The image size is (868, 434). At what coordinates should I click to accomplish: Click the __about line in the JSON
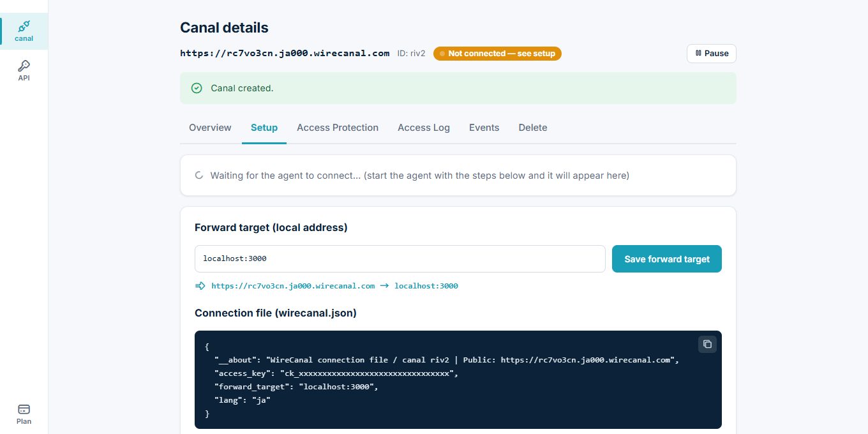coord(447,360)
